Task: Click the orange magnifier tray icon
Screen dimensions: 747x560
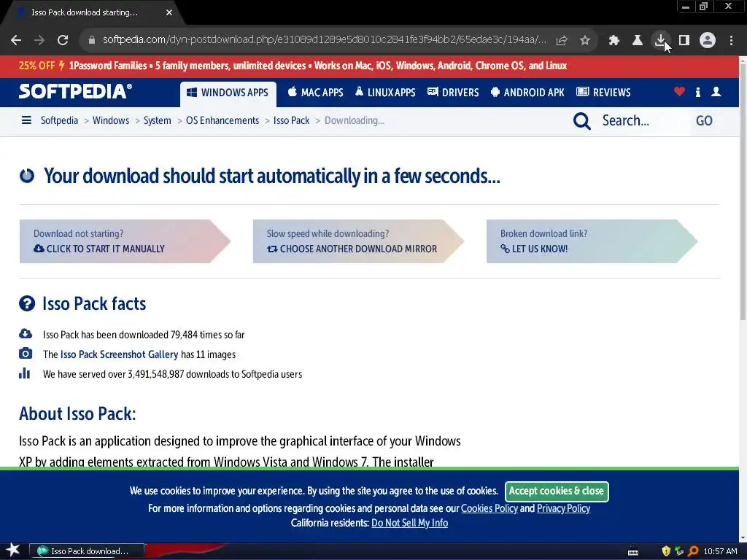Action: coord(693,551)
